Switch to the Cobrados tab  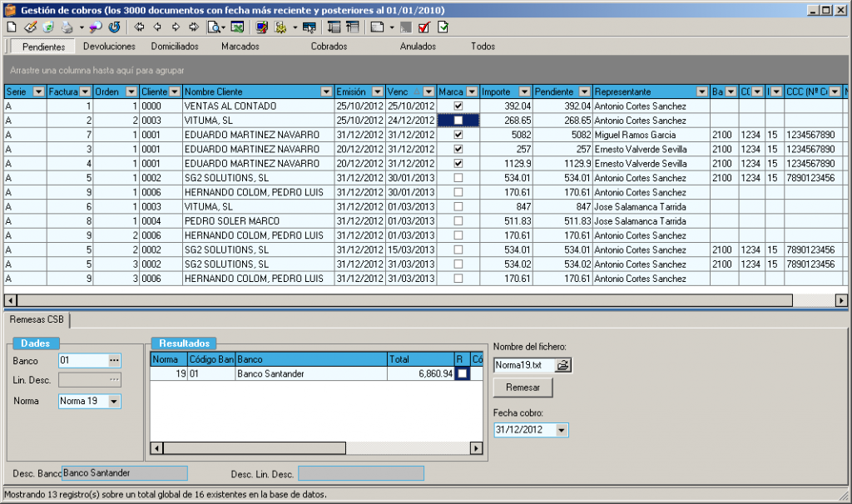[329, 47]
